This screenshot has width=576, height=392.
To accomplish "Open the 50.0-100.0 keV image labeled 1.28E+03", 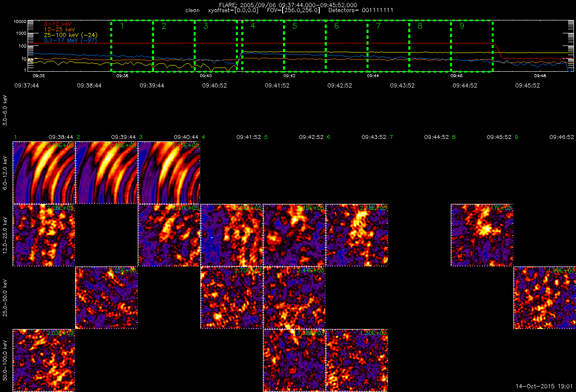I will tap(294, 360).
